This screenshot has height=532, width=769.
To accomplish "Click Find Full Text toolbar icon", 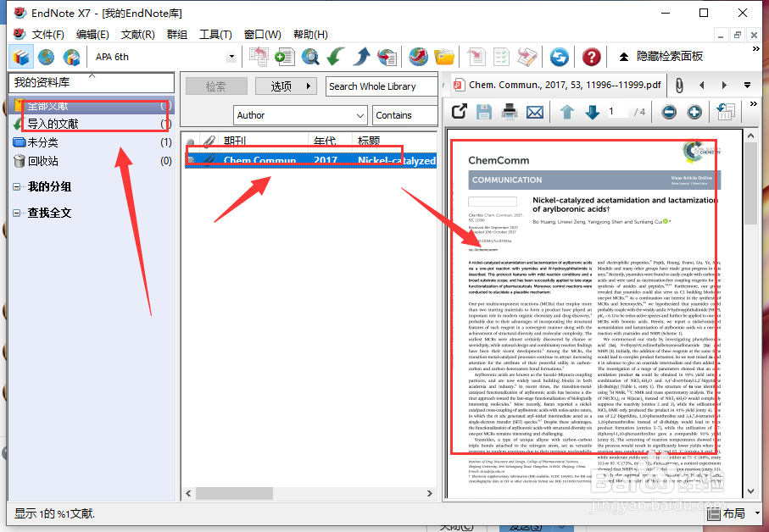I will coord(387,57).
